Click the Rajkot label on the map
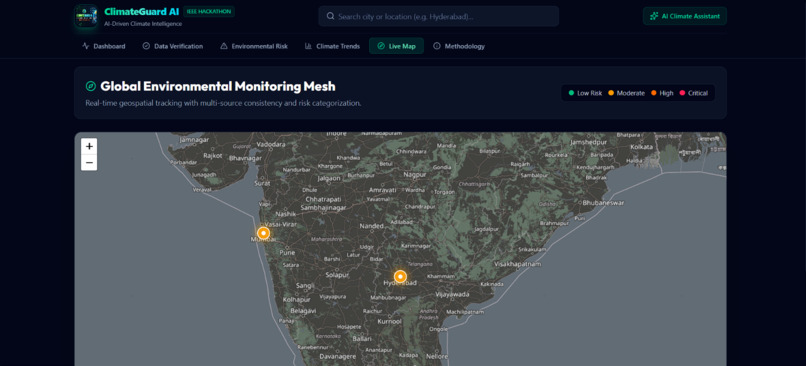The width and height of the screenshot is (806, 366). click(x=213, y=155)
